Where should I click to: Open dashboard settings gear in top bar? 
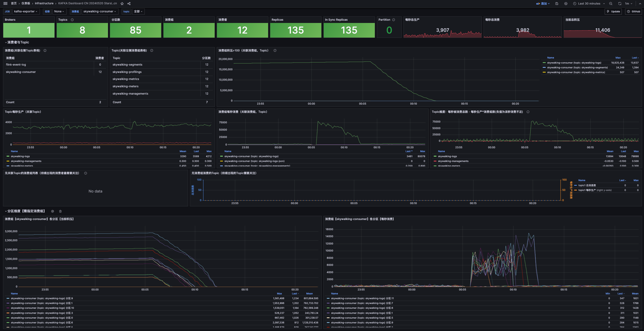pyautogui.click(x=566, y=4)
